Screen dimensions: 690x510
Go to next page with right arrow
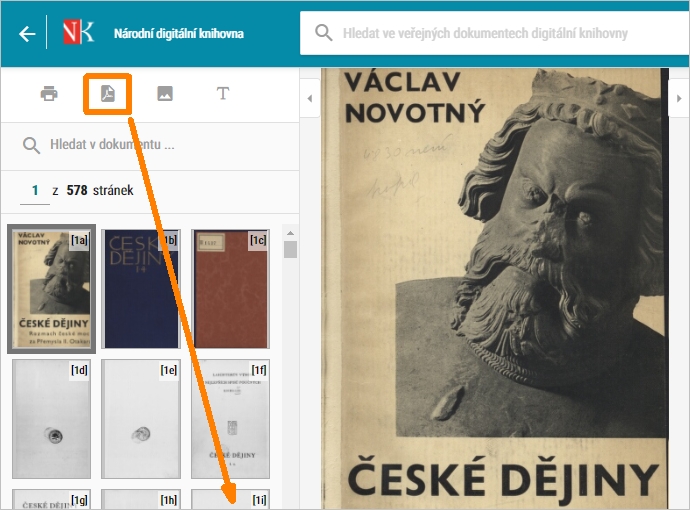point(679,99)
